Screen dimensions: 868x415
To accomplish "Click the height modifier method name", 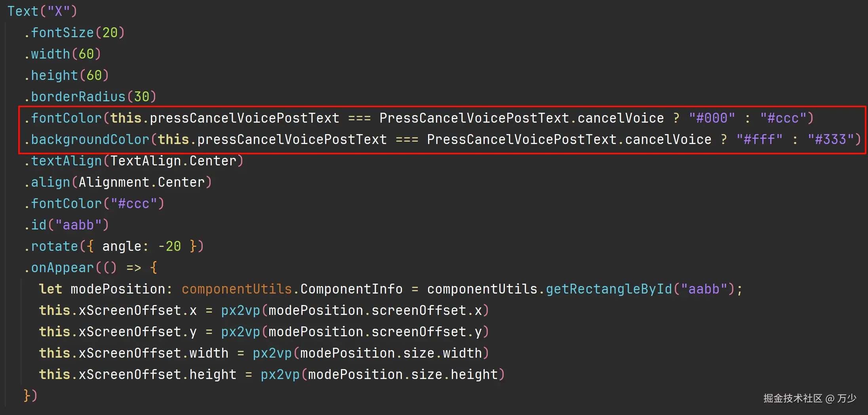I will 54,75.
